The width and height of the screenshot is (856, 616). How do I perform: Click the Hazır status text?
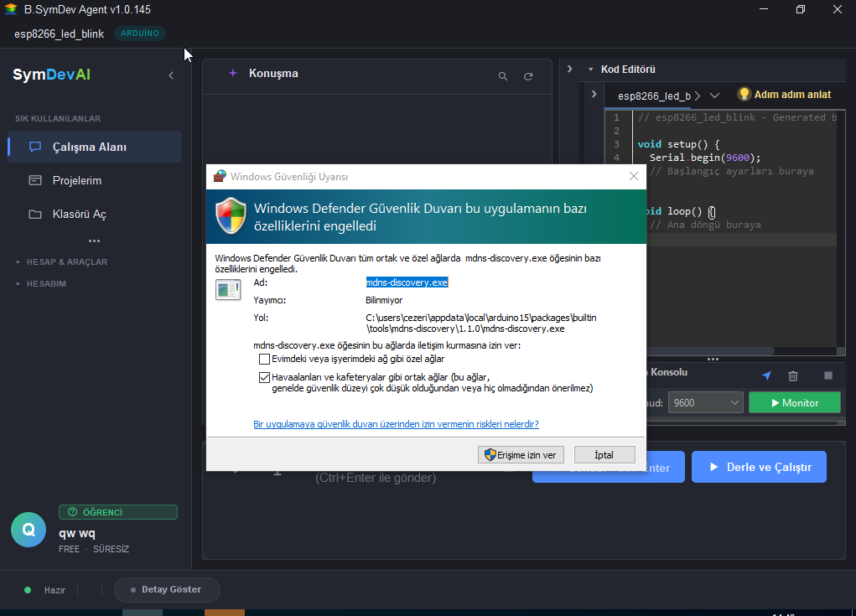(54, 590)
